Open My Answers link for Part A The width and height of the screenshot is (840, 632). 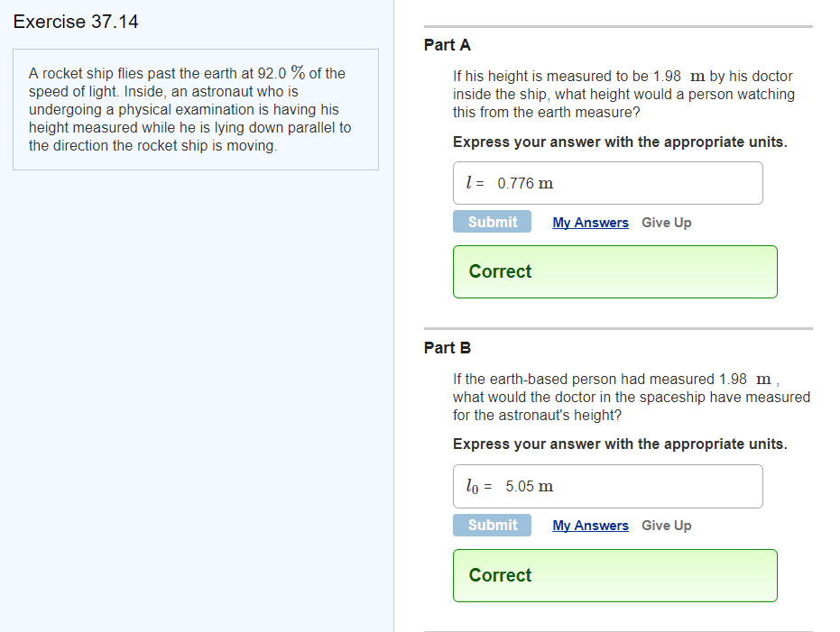590,223
